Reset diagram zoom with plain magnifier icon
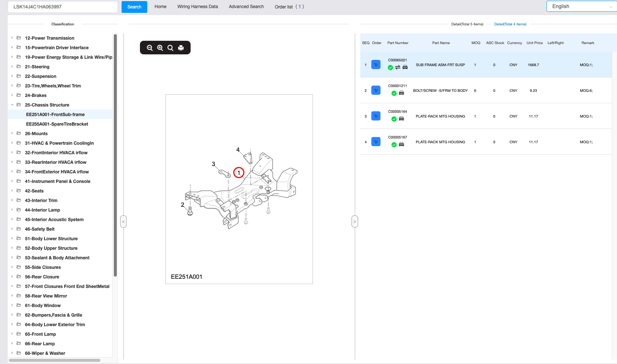Viewport: 617px width, 364px height. [x=170, y=48]
